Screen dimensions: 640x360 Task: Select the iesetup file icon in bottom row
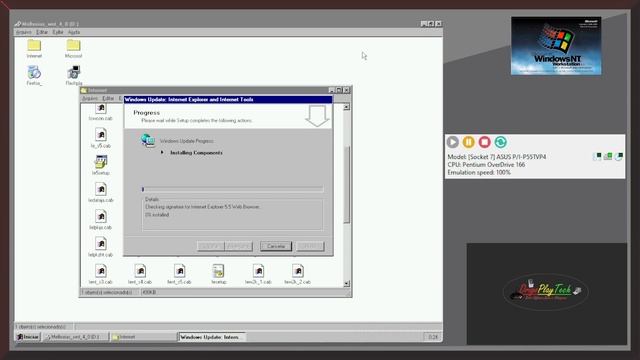click(219, 274)
